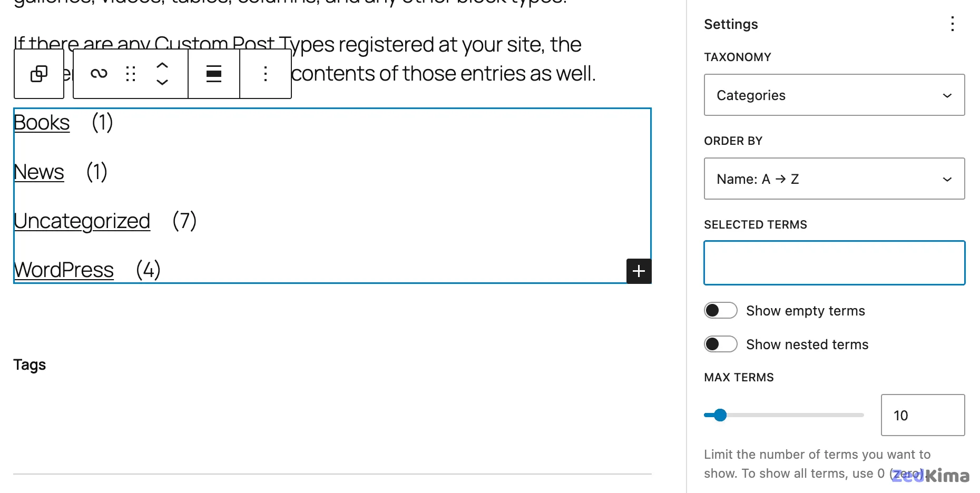The height and width of the screenshot is (493, 980).
Task: Enable Show nested terms
Action: tap(720, 343)
